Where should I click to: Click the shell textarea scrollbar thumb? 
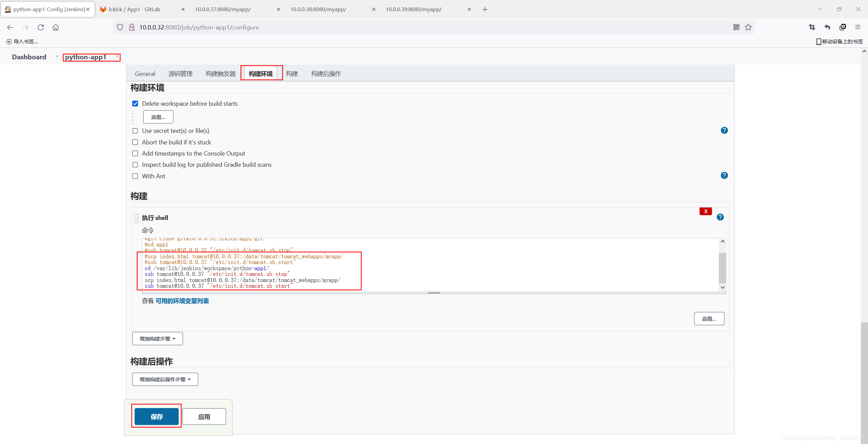click(723, 268)
